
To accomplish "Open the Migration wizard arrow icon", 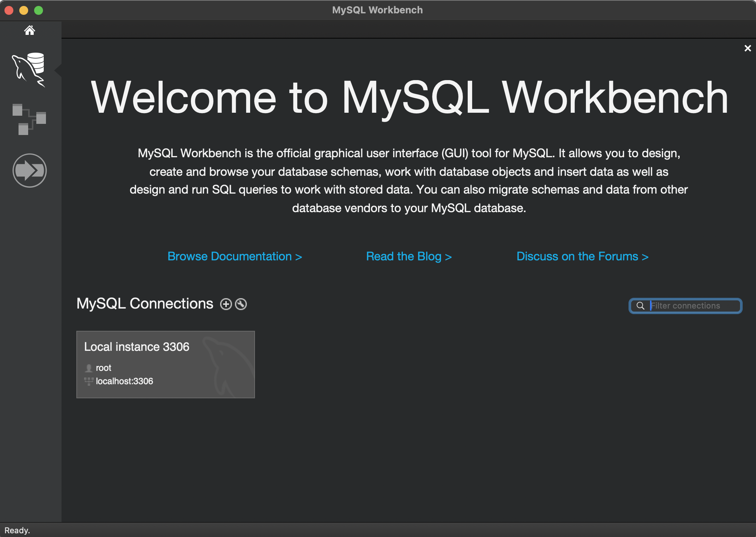I will point(30,171).
